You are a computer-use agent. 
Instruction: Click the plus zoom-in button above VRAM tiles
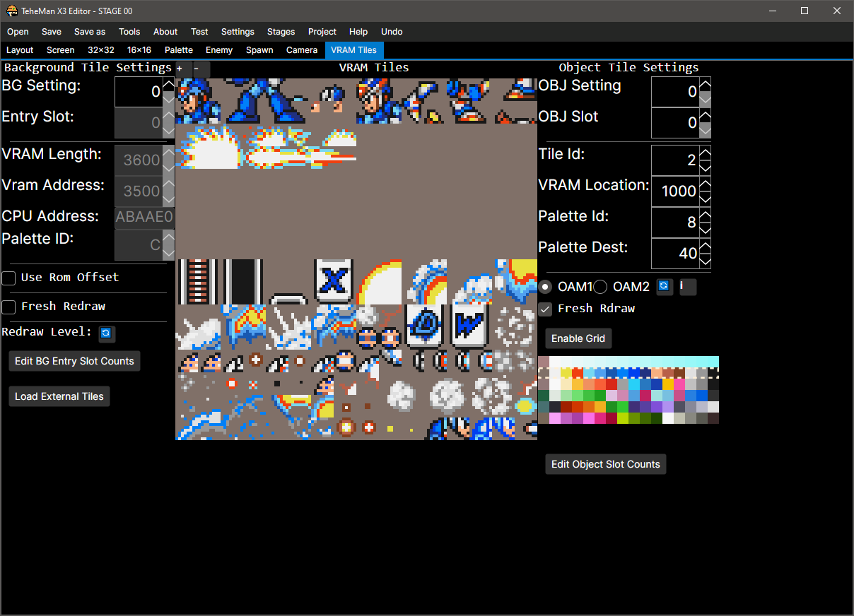point(180,69)
